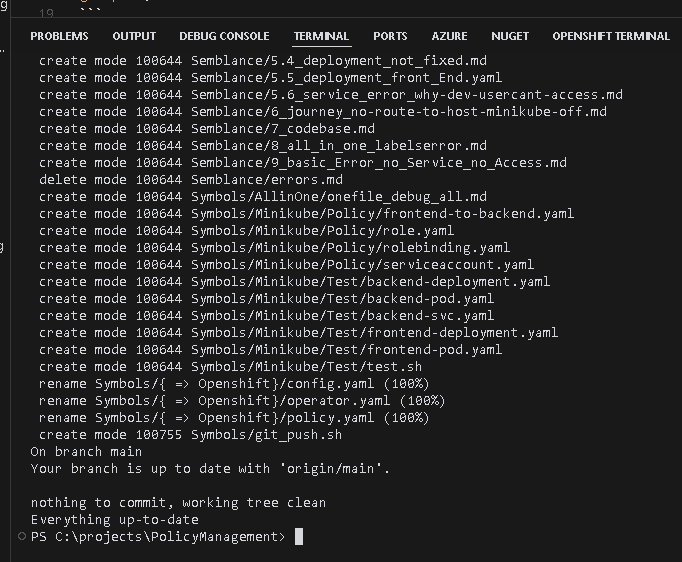Click the 6_journey_no-route-to-host-minikube-off.md line
The height and width of the screenshot is (562, 682).
[323, 111]
